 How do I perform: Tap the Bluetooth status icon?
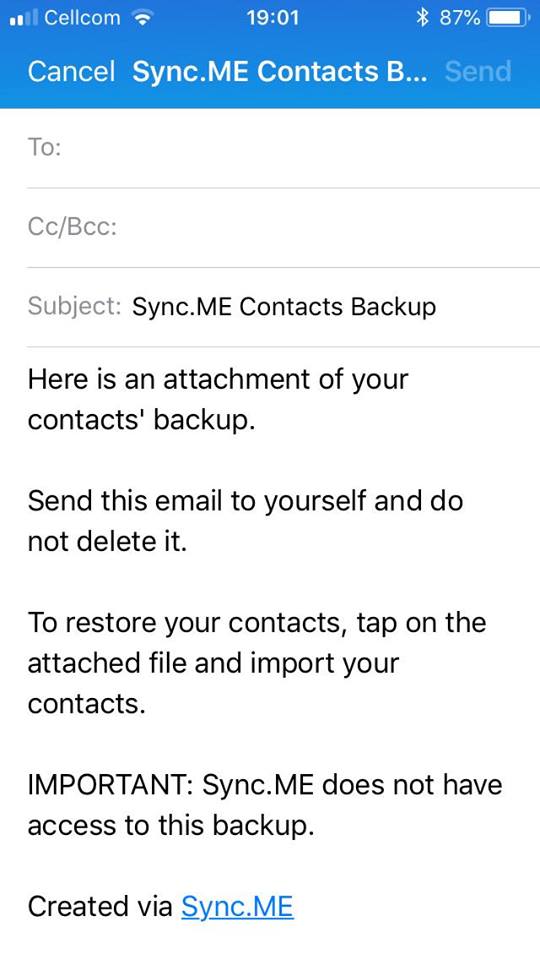click(x=422, y=18)
